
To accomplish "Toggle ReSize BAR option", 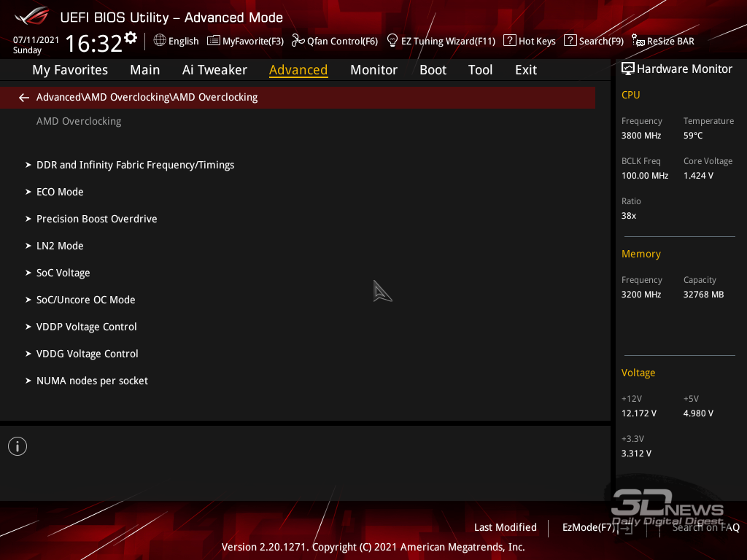I will coord(670,41).
